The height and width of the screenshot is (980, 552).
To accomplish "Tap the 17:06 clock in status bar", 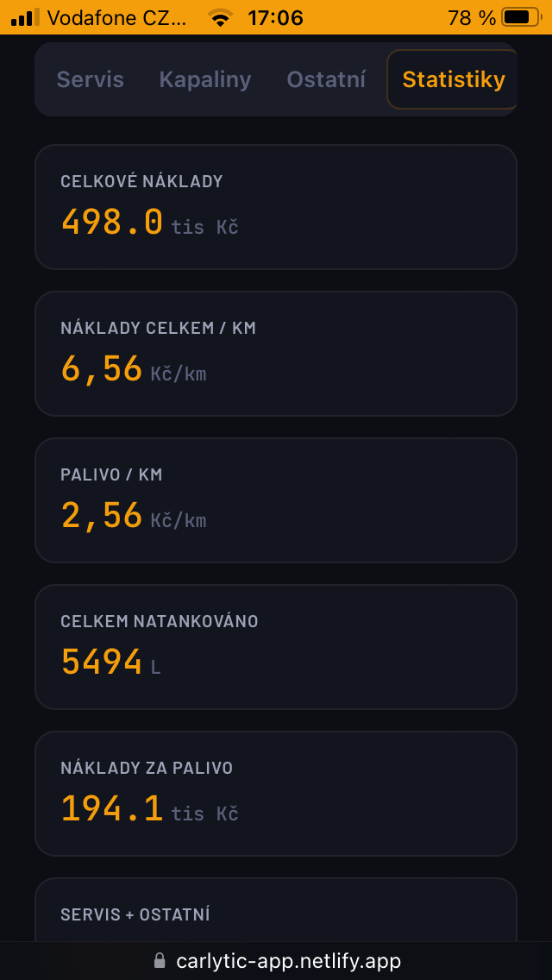I will pyautogui.click(x=275, y=17).
